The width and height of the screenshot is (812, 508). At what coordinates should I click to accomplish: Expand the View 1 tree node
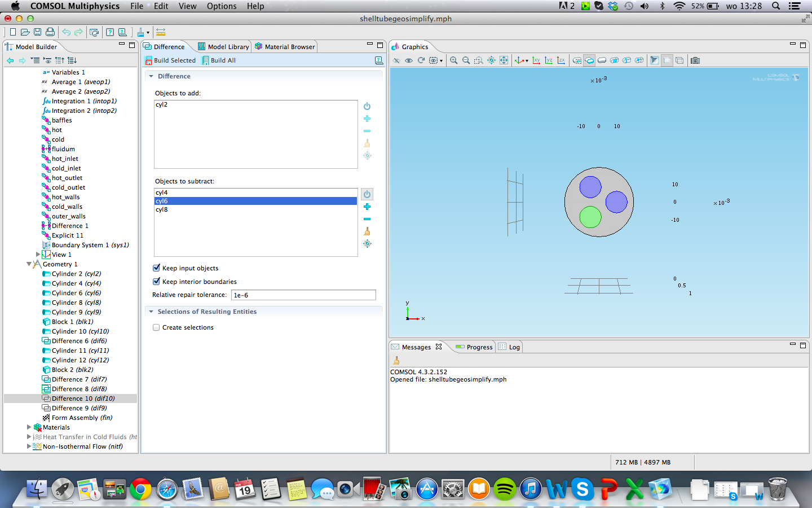coord(38,255)
